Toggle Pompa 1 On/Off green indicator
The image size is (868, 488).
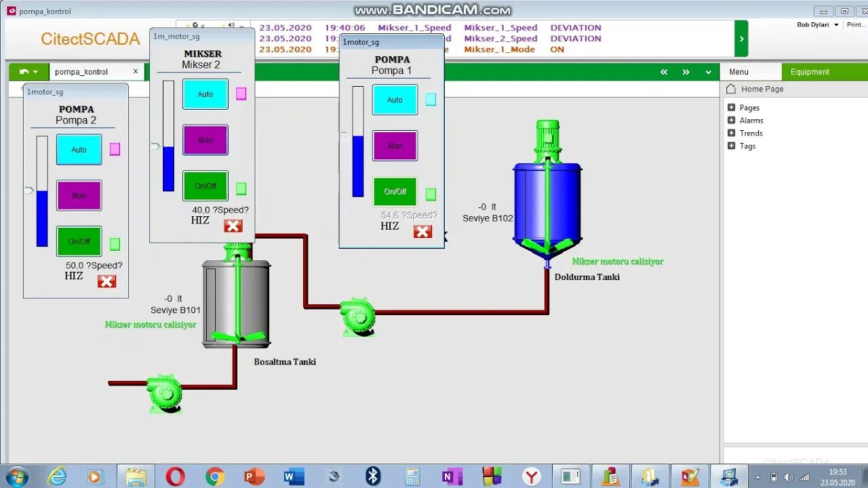(431, 195)
